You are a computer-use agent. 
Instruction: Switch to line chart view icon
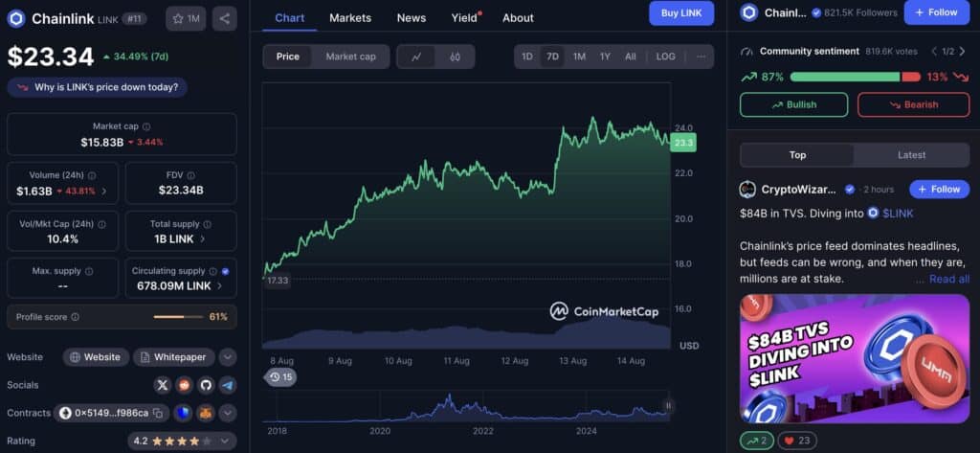(417, 57)
